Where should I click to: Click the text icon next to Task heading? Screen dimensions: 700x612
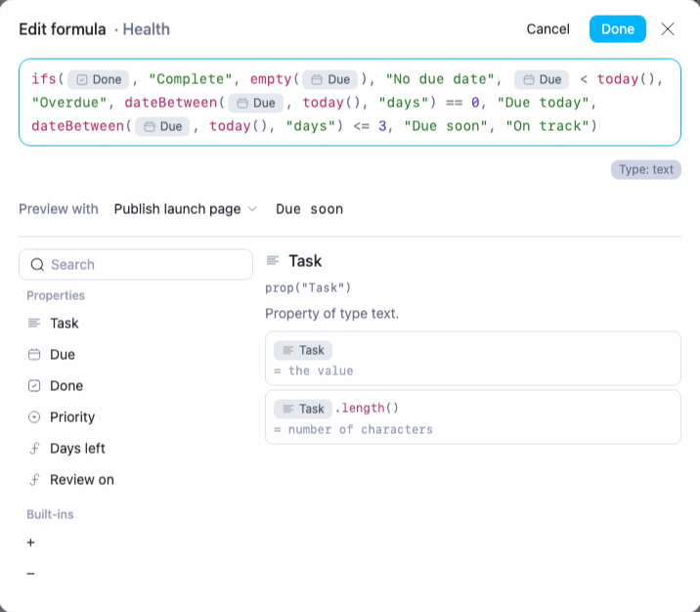pyautogui.click(x=273, y=260)
